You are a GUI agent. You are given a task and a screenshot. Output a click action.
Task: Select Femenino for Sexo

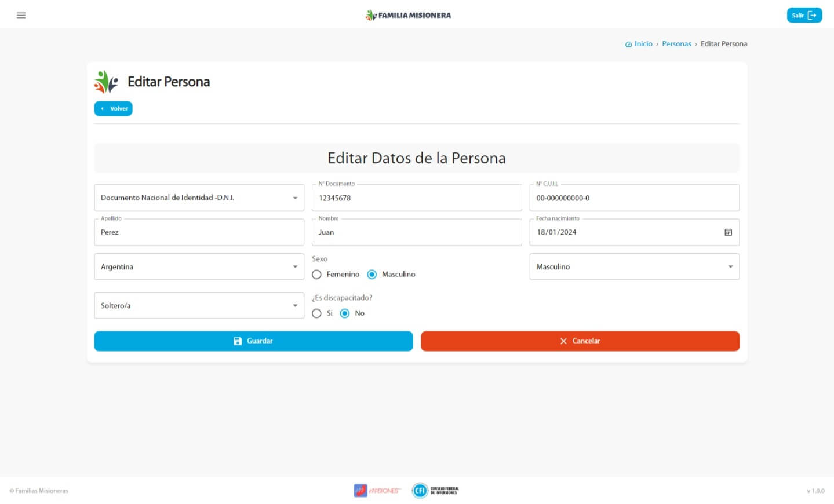(x=316, y=275)
